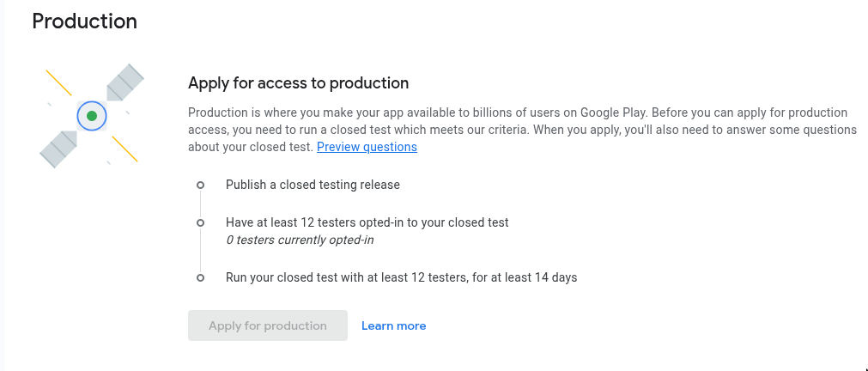Select the bullet circle for 12 testers opted-in step
This screenshot has width=868, height=371.
coord(200,222)
